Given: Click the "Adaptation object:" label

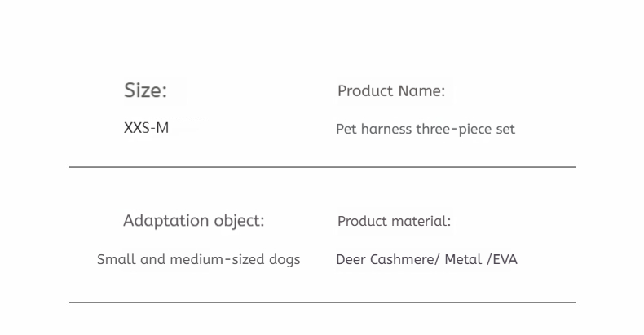Looking at the screenshot, I should point(193,220).
